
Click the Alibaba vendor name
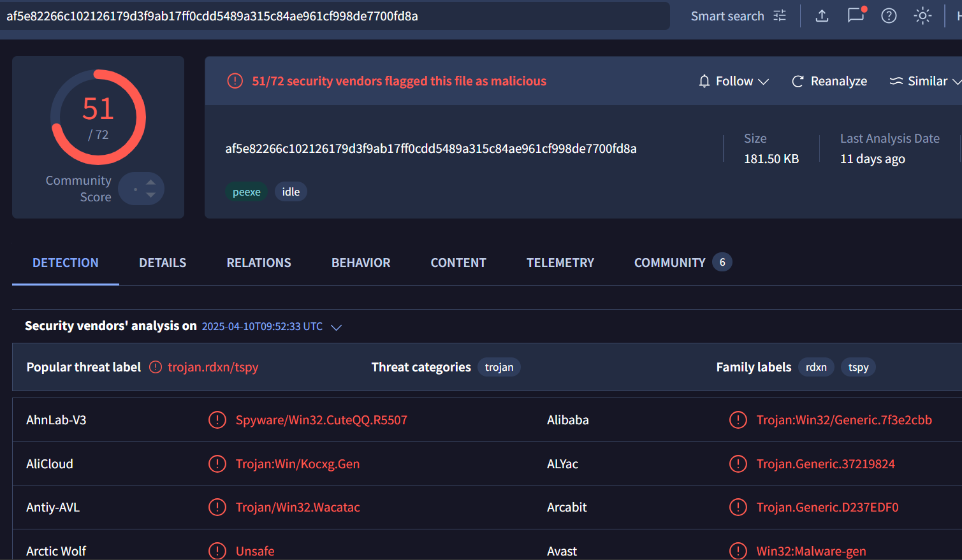[x=568, y=420]
